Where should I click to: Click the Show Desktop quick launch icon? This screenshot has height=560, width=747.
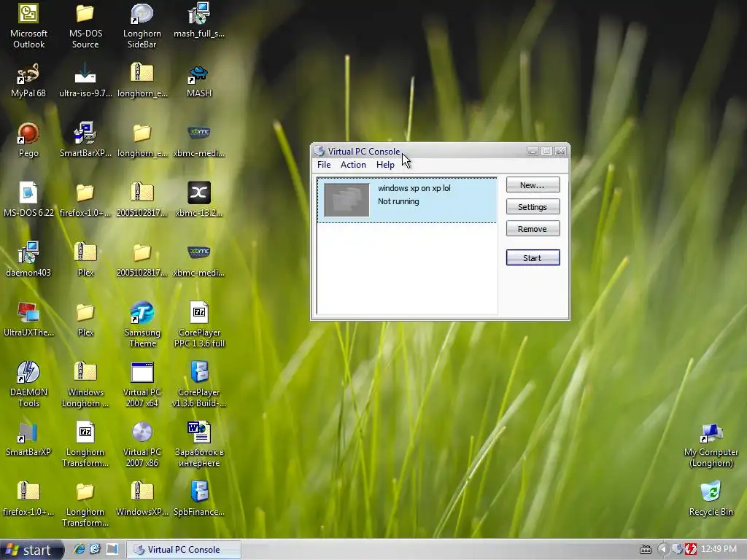coord(112,549)
